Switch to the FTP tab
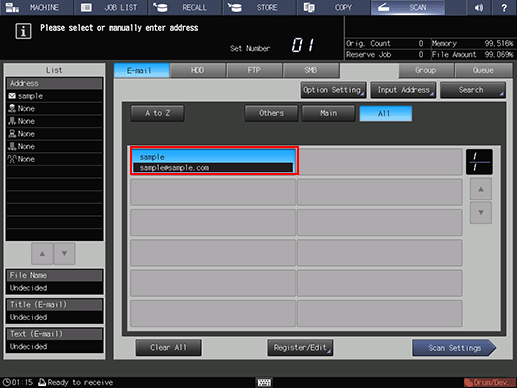 (x=254, y=70)
